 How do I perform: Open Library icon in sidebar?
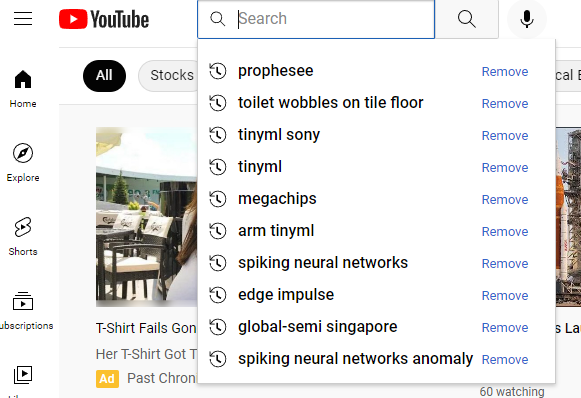(23, 375)
